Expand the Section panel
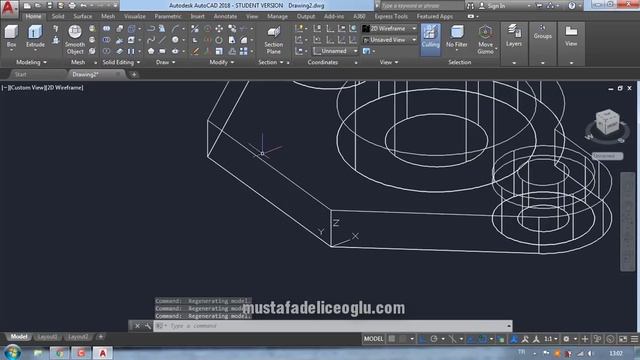Viewport: 640px width, 360px height. pos(271,62)
